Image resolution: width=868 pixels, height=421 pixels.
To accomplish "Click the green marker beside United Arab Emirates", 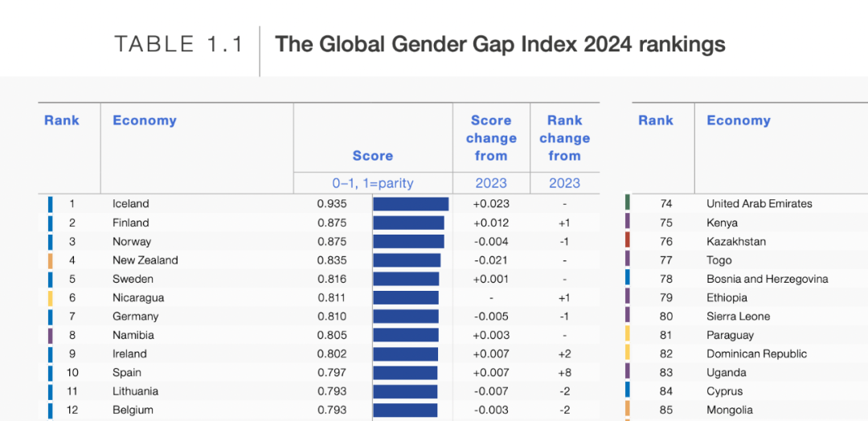I will pos(628,203).
